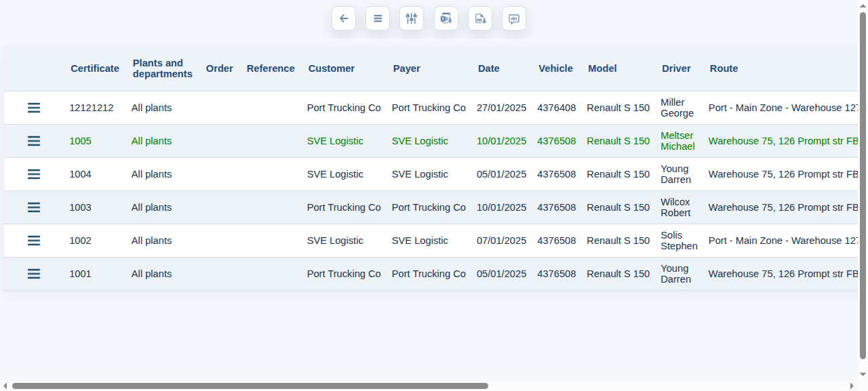The width and height of the screenshot is (868, 391).
Task: Click the Driver column header
Action: [x=677, y=68]
